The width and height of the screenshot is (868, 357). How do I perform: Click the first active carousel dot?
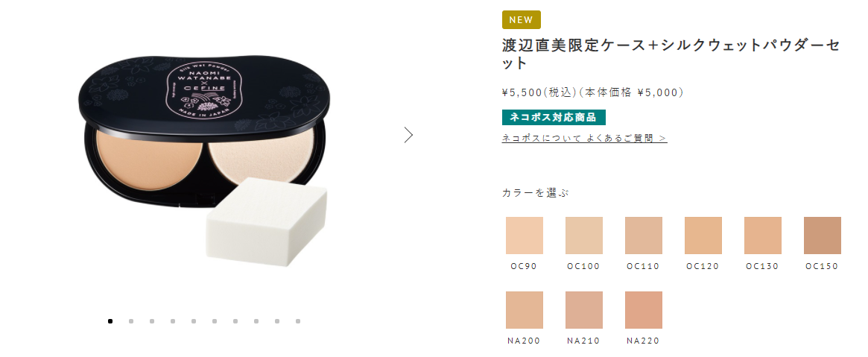(110, 321)
